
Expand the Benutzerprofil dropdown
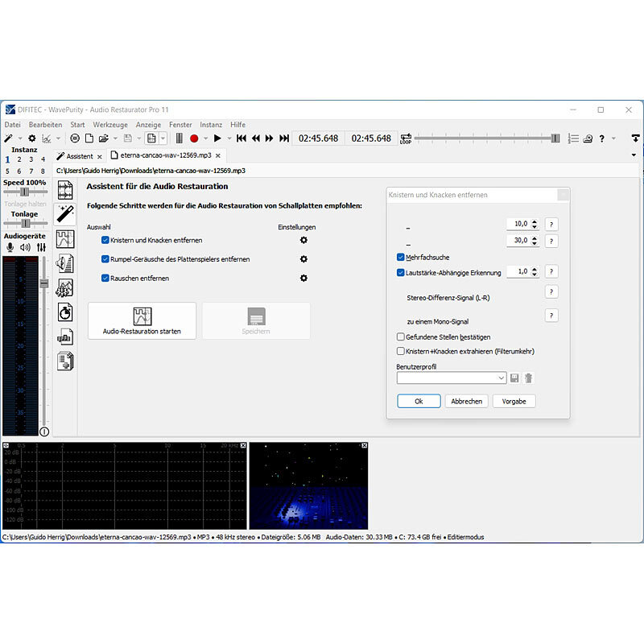pyautogui.click(x=502, y=378)
